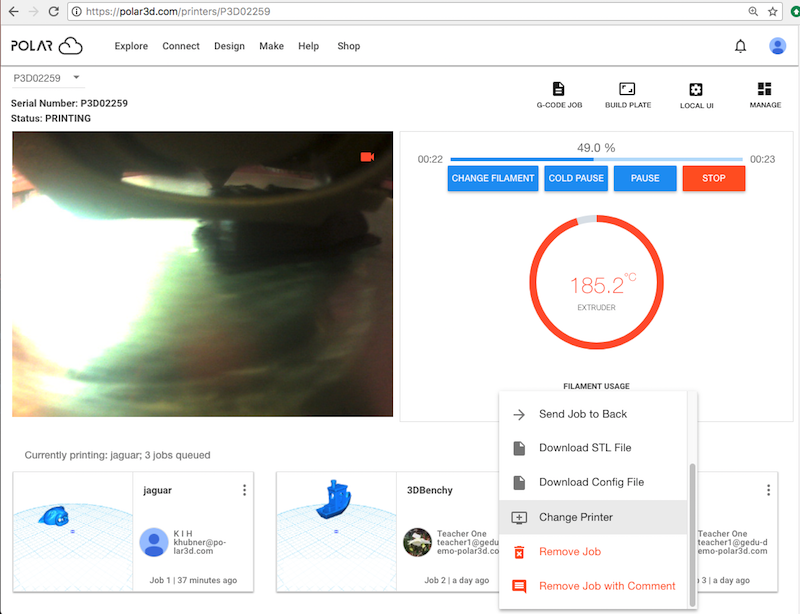Click the zoom magnifier icon in address bar

[753, 11]
